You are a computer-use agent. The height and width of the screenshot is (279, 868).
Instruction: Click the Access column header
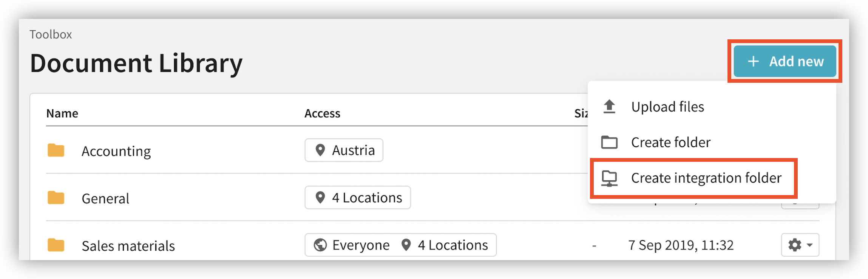(322, 113)
